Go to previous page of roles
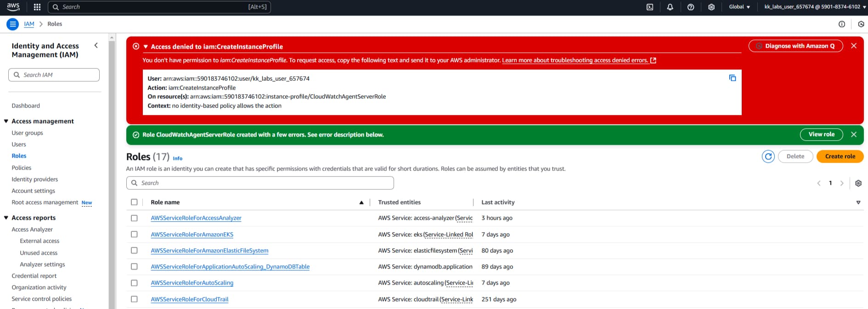The width and height of the screenshot is (868, 309). [x=819, y=183]
